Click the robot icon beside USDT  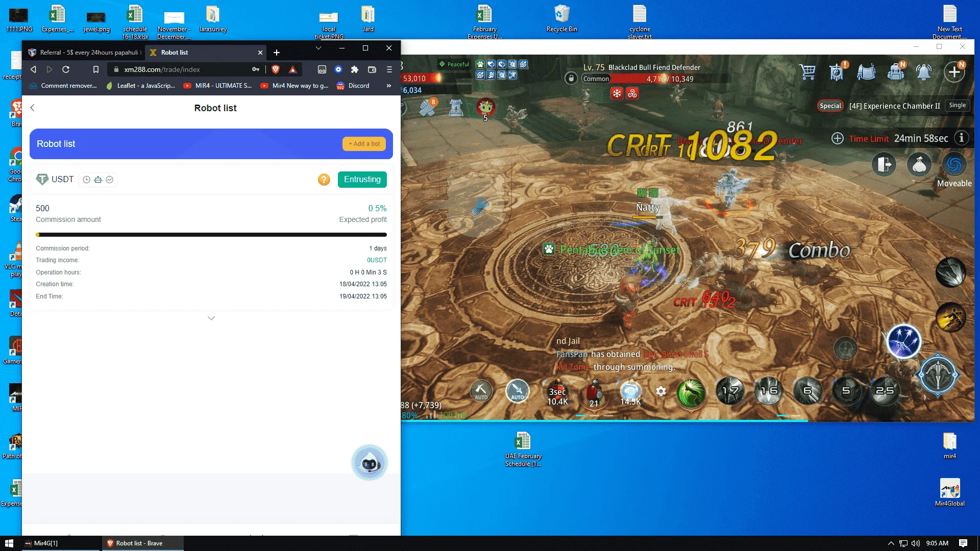(x=98, y=180)
